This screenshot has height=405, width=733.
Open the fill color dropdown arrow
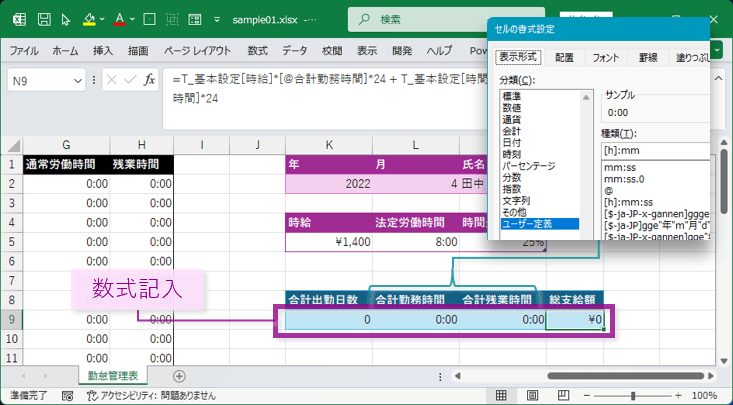coord(102,20)
